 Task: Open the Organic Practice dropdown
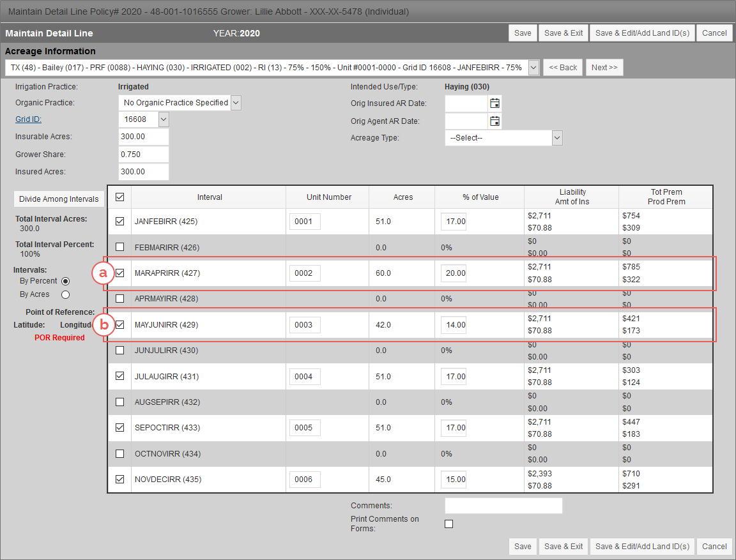236,102
